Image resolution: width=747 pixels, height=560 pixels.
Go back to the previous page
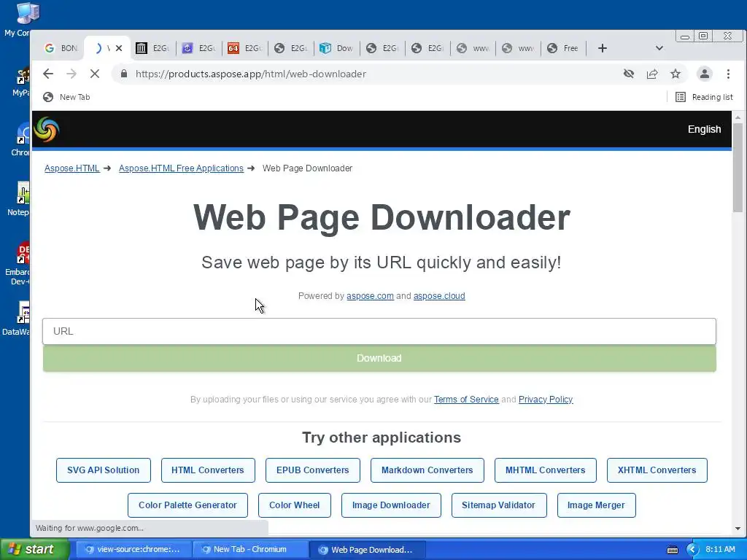[x=48, y=74]
